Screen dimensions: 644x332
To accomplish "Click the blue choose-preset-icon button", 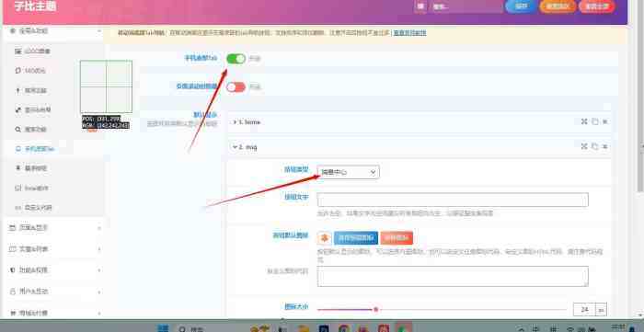I will coord(356,238).
